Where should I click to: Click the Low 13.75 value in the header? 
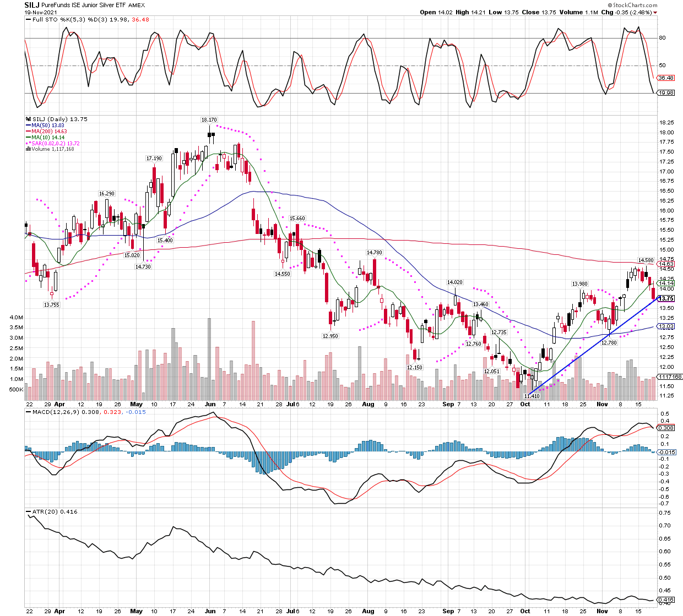pos(502,12)
